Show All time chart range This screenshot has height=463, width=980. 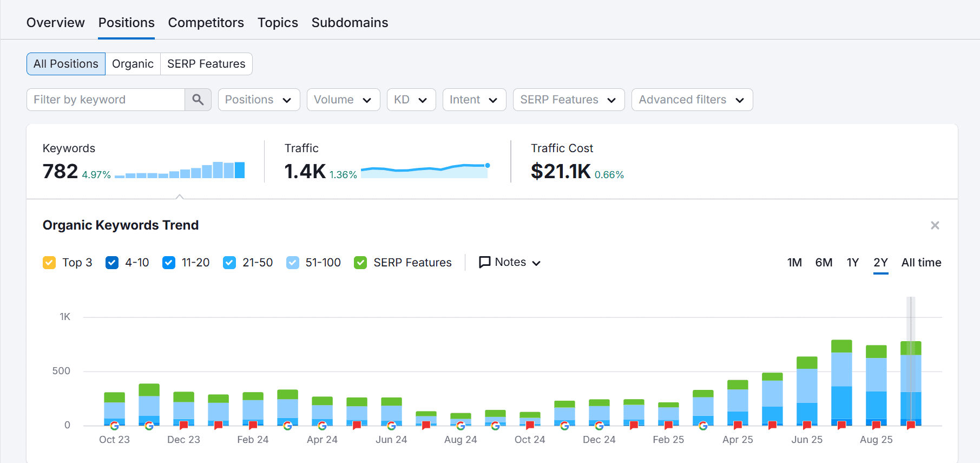[x=921, y=263]
